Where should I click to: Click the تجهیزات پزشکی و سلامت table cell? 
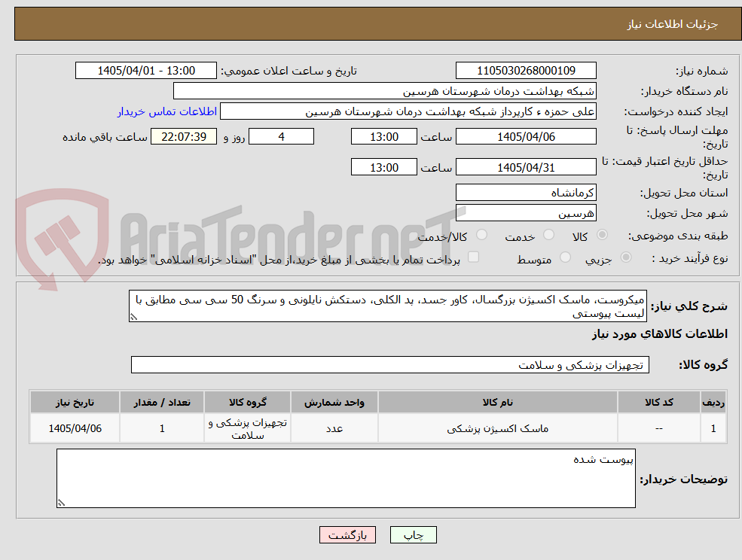248,428
